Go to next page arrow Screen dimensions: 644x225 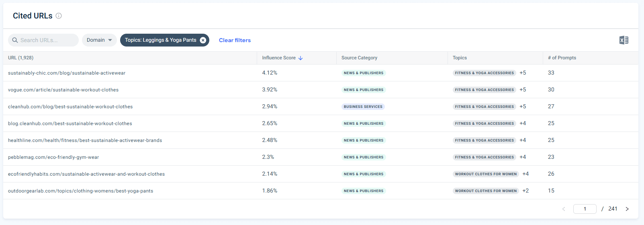point(627,209)
